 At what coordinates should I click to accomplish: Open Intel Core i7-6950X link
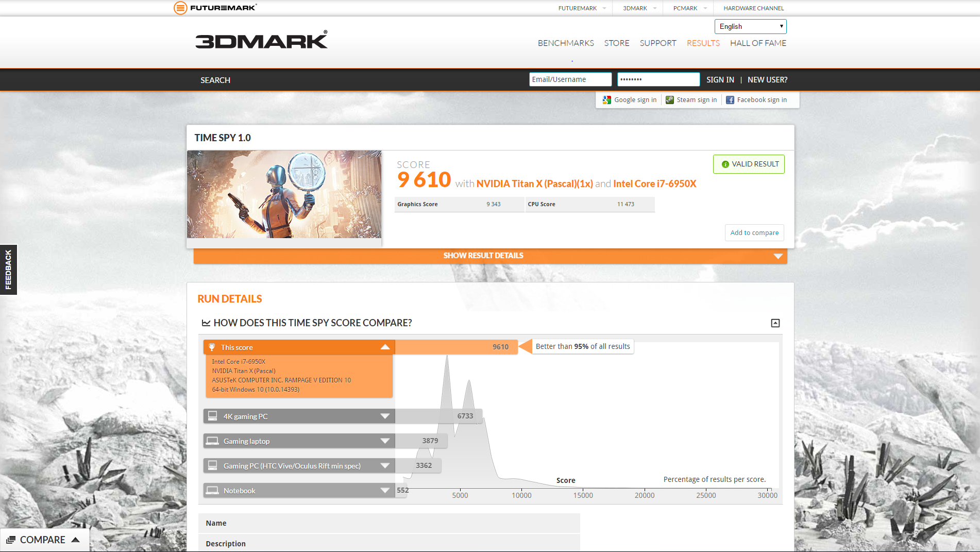point(654,184)
